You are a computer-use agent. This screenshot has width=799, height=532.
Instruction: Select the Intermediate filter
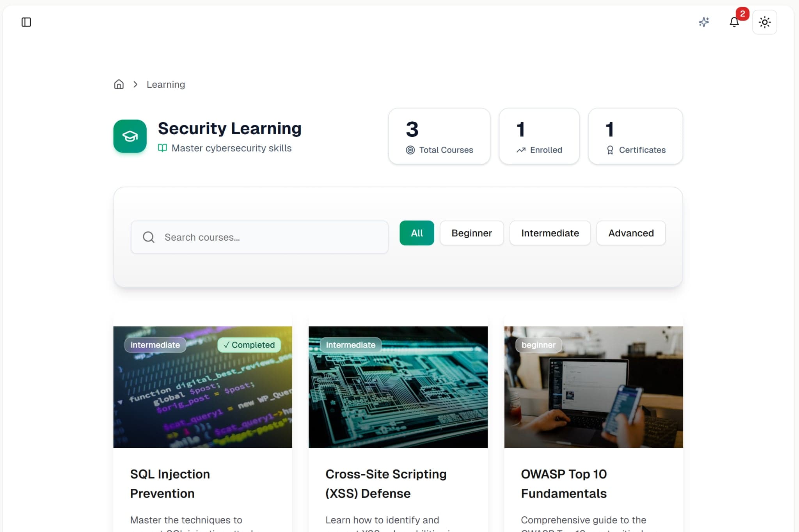pos(550,233)
